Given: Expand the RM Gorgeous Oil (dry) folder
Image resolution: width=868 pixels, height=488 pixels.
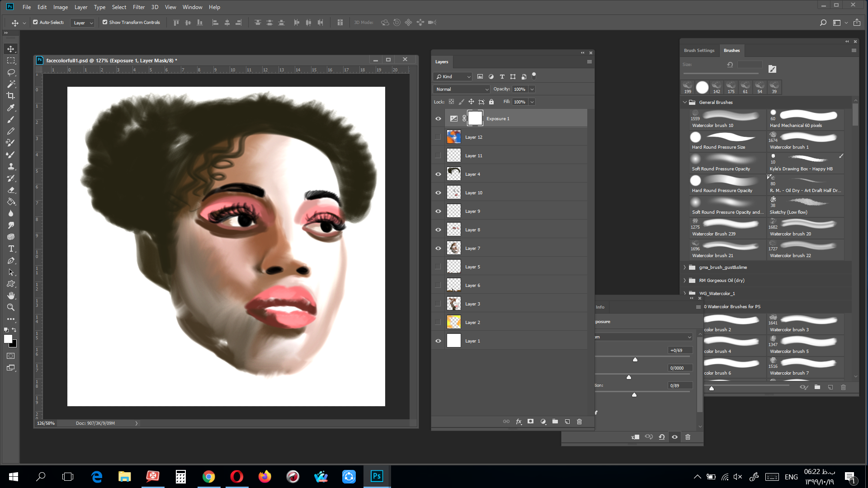Looking at the screenshot, I should click(685, 281).
